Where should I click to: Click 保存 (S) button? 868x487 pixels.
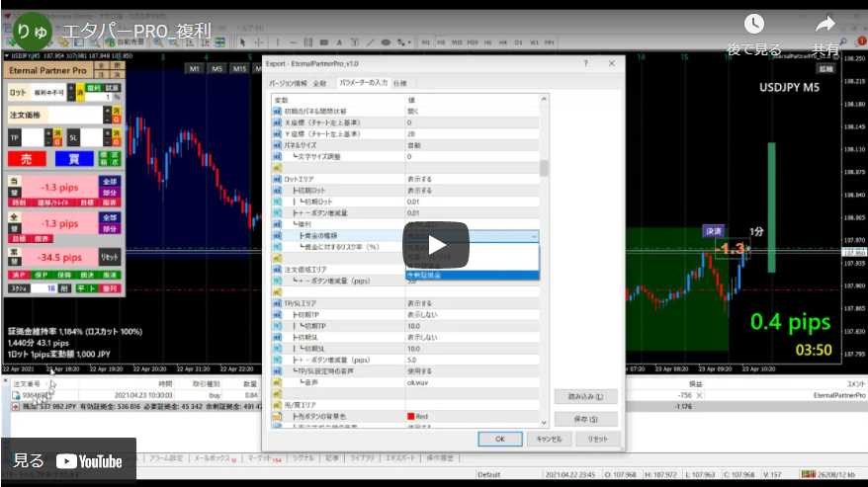(x=585, y=420)
